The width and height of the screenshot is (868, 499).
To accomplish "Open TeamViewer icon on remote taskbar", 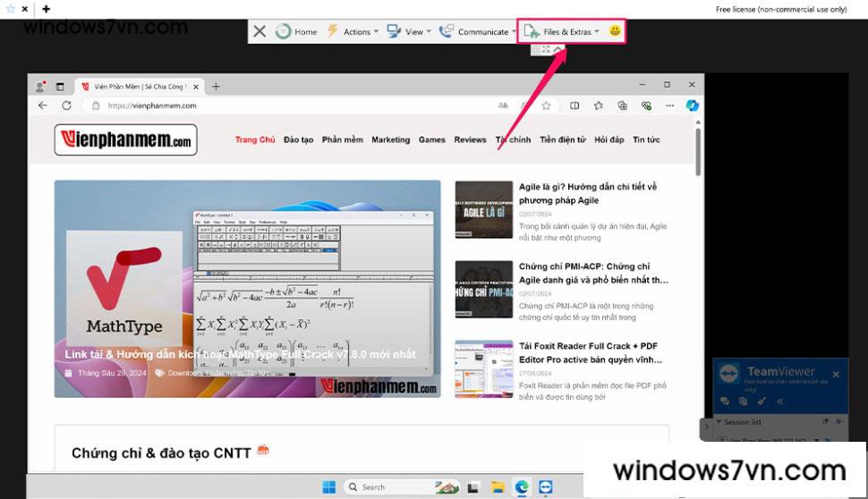I will coord(545,486).
